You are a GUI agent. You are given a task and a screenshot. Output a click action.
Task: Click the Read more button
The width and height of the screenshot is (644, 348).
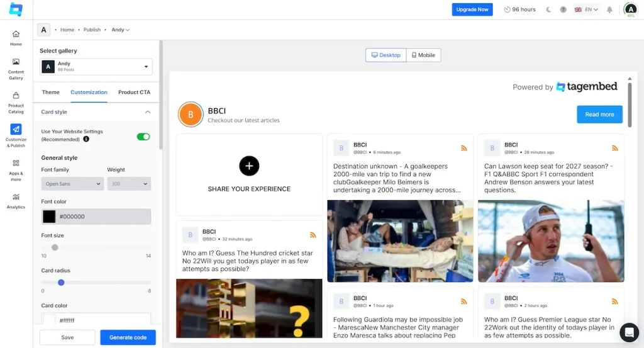click(x=599, y=115)
